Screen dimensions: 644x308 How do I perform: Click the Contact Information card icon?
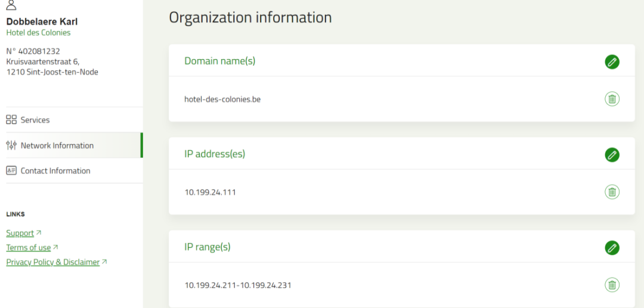pos(11,170)
